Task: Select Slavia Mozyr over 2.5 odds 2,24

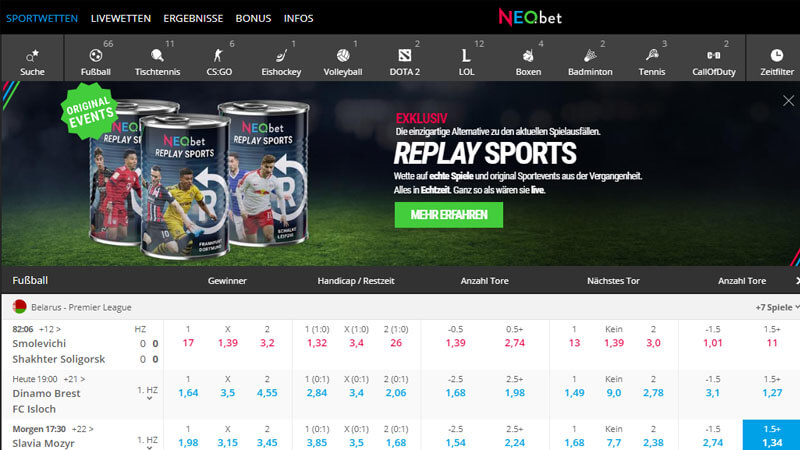Action: pyautogui.click(x=515, y=442)
